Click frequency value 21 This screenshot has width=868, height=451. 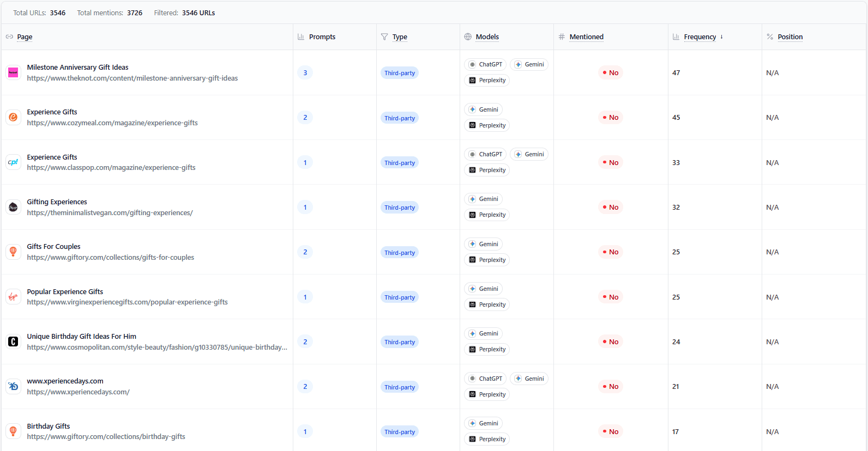coord(676,386)
